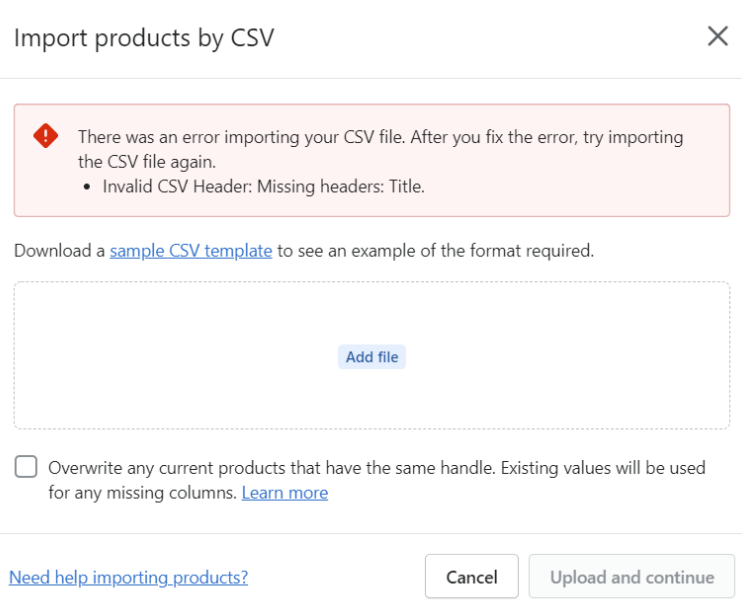Cancel the CSV import
Screen dimensions: 742x605
click(471, 577)
